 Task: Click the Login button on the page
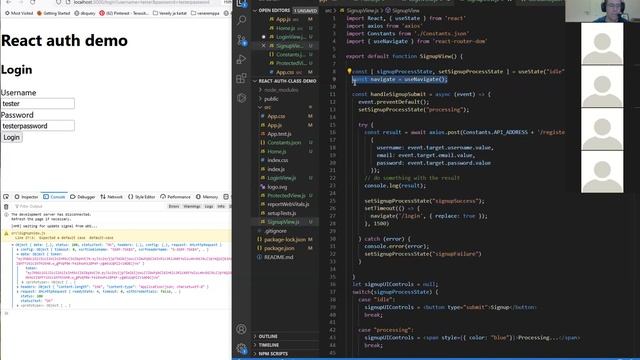11,137
